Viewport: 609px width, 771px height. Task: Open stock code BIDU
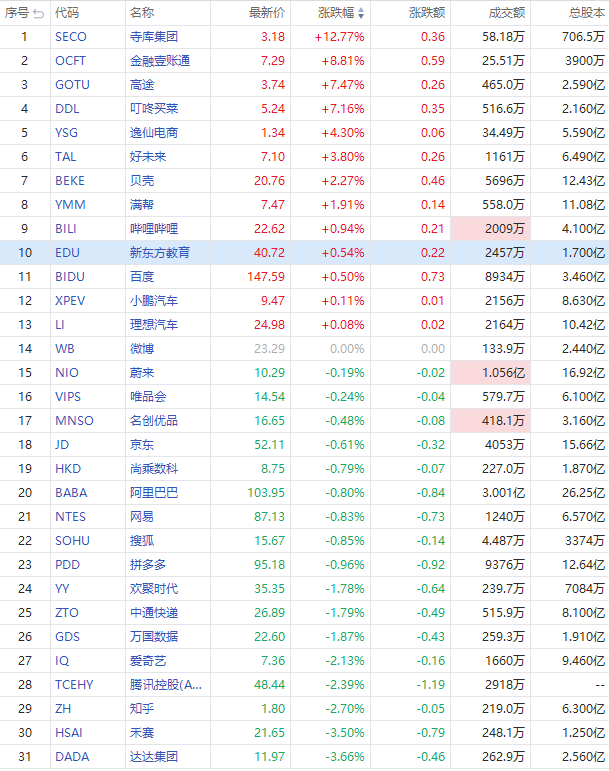pyautogui.click(x=70, y=277)
